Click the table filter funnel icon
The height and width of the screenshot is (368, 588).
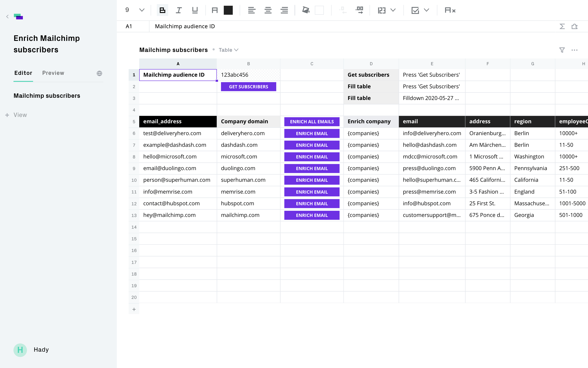pos(562,50)
